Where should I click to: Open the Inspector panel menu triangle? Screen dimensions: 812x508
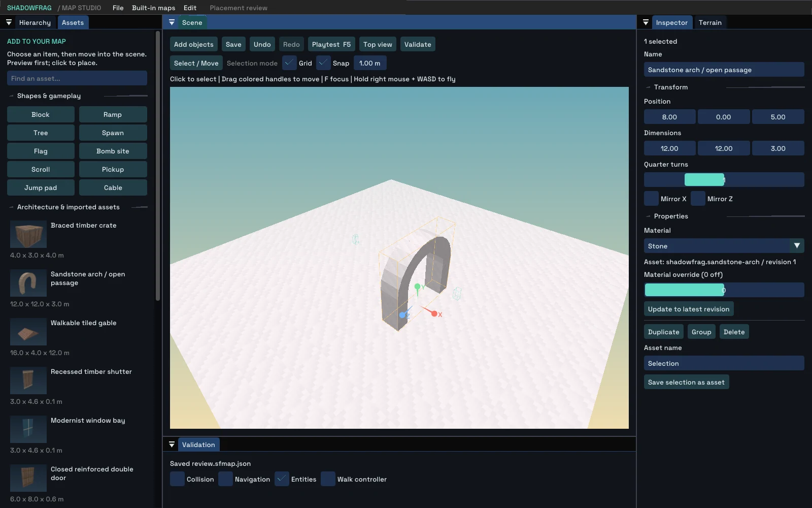tap(646, 22)
